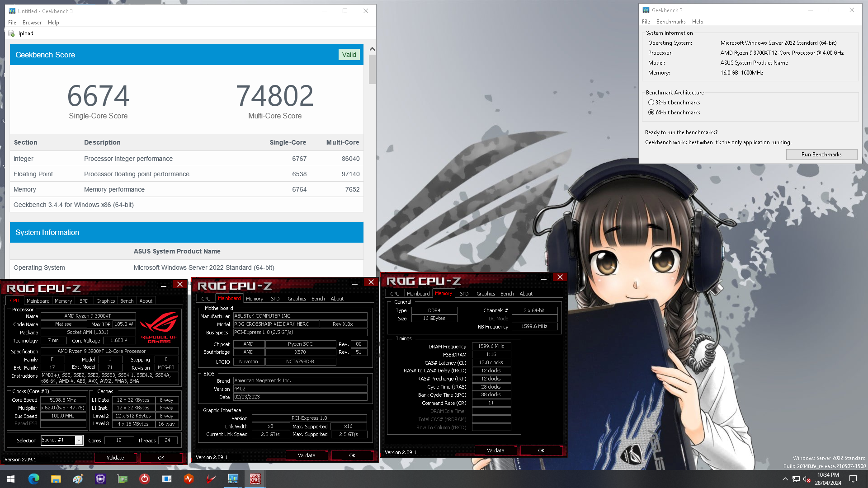Click the Untitled Geekbench window title icon
Viewport: 868px width, 488px height.
pyautogui.click(x=12, y=11)
